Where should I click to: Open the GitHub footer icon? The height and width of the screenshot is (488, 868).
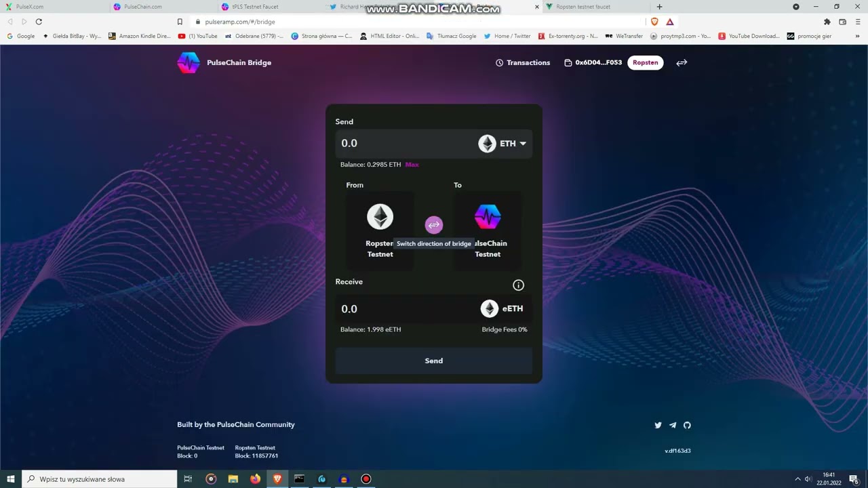tap(687, 425)
